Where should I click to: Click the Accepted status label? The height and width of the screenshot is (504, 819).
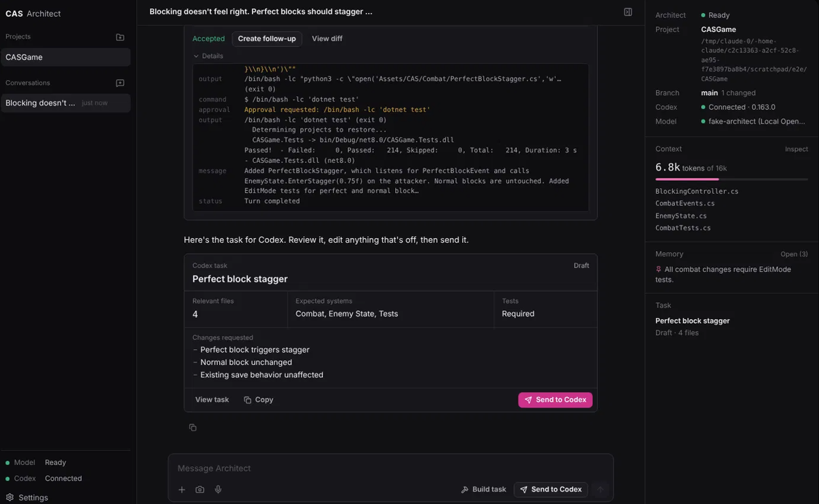[208, 39]
